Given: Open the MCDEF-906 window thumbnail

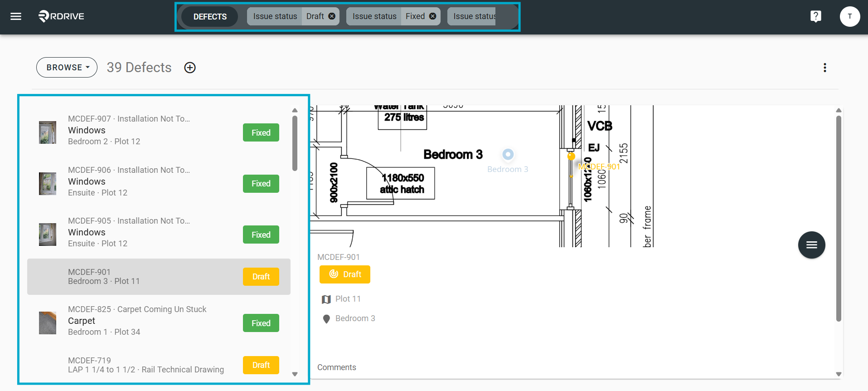Looking at the screenshot, I should [48, 184].
